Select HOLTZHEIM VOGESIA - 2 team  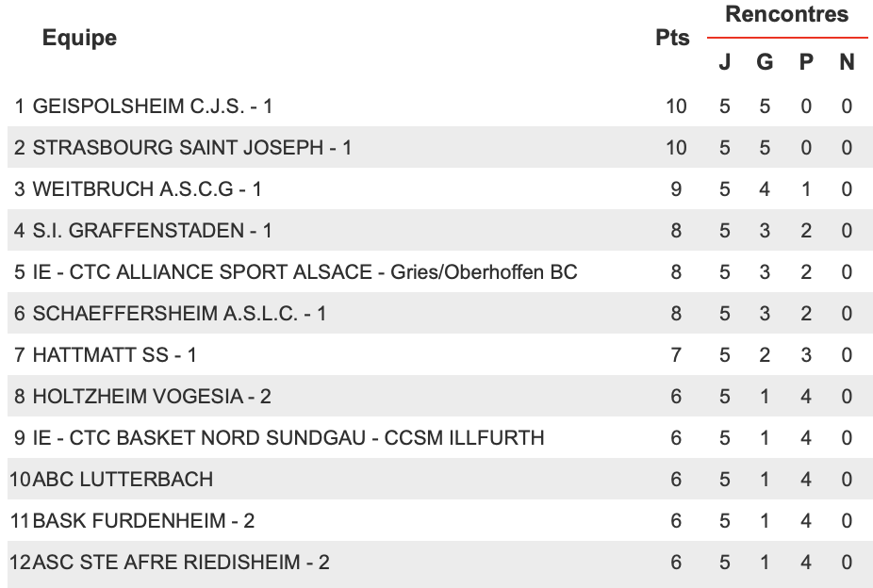coord(152,396)
